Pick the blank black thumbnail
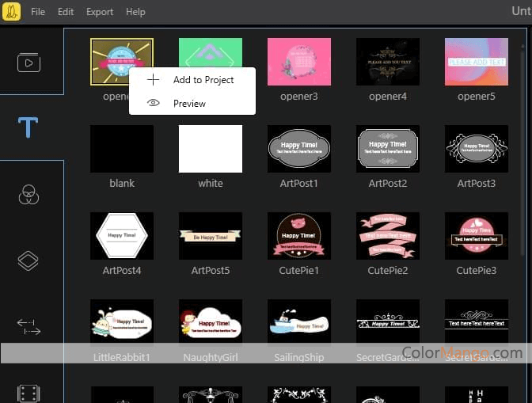The height and width of the screenshot is (403, 532). coord(122,149)
